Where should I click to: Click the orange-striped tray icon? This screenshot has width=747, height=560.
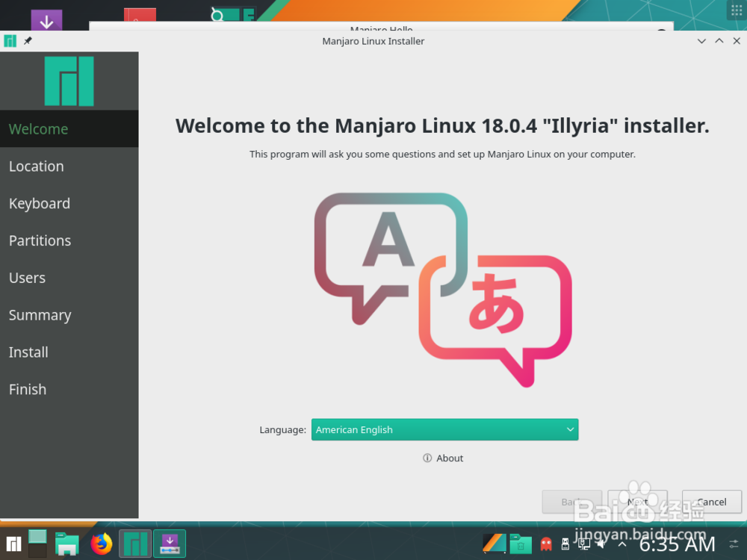coord(494,544)
